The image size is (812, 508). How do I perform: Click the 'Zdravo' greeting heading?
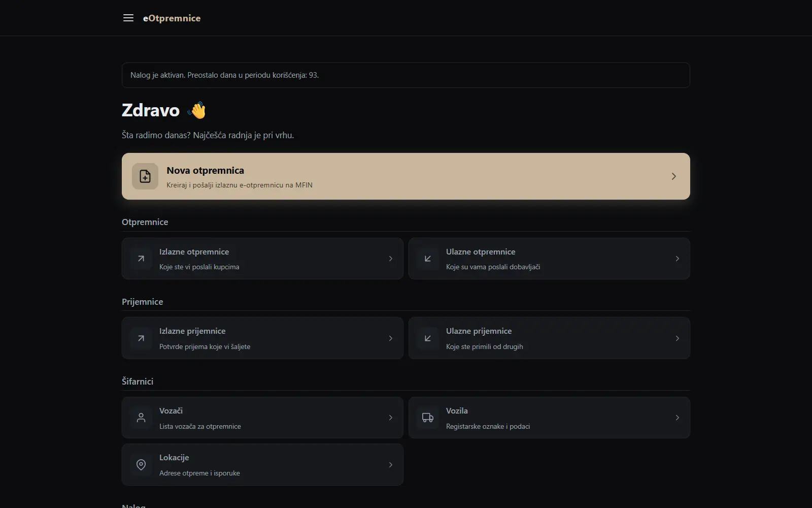151,110
